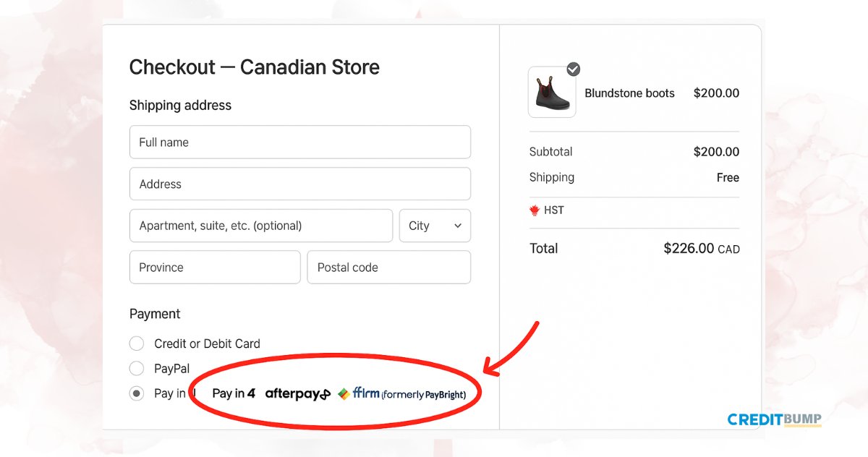Click the Blundstone boots product name

629,93
